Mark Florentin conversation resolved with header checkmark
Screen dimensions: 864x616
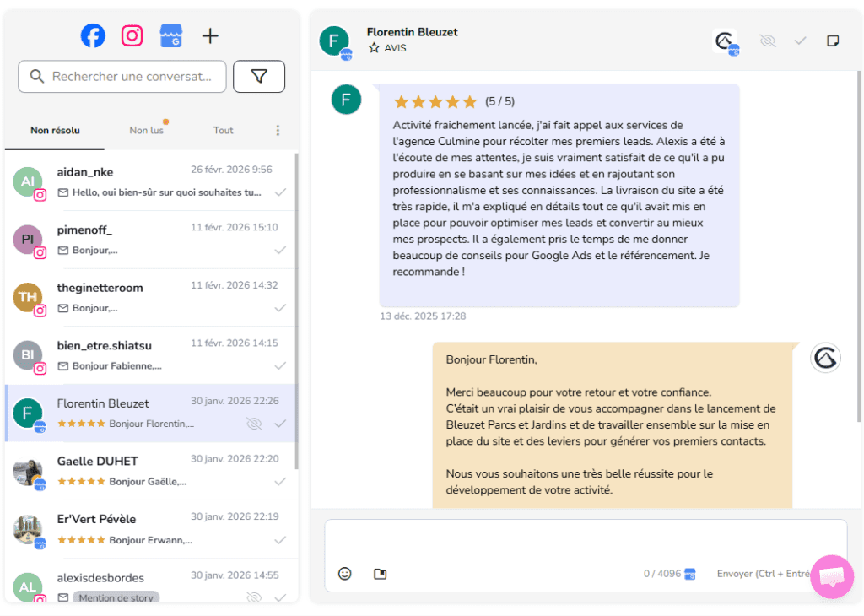[800, 41]
